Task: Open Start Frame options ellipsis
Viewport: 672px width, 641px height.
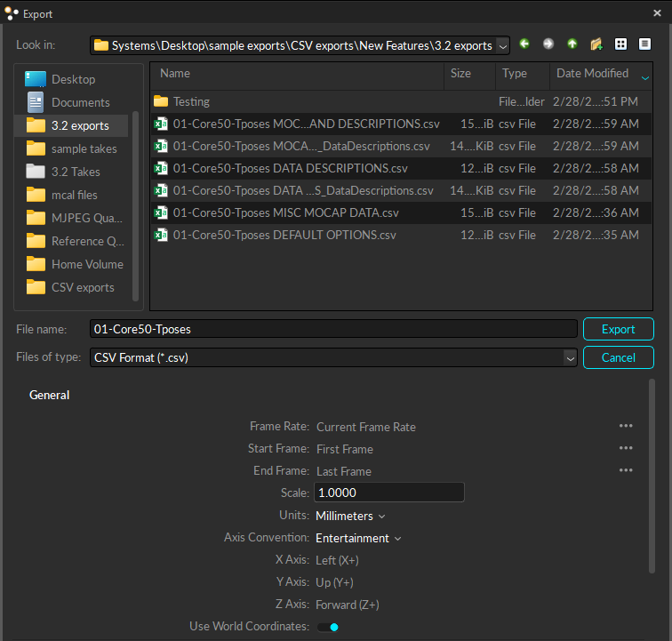Action: click(x=626, y=448)
